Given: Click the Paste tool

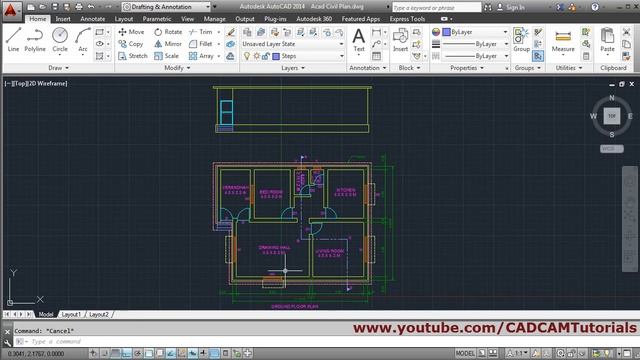Looking at the screenshot, I should point(607,40).
